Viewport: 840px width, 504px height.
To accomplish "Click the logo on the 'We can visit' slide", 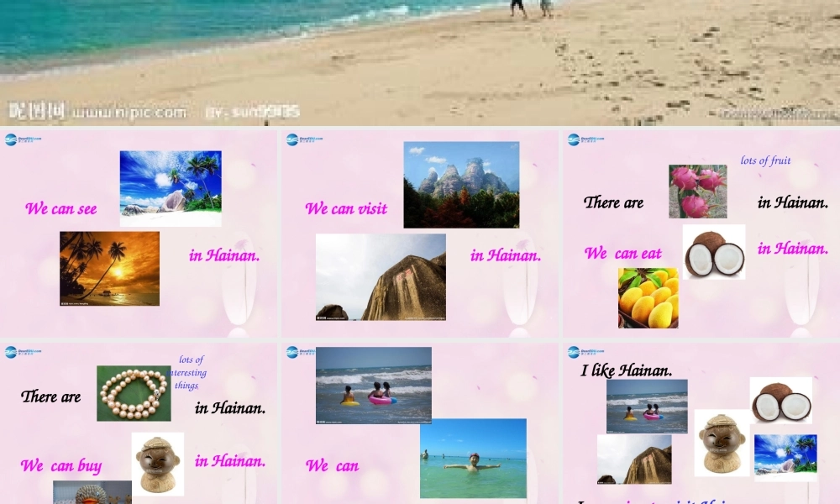I will point(304,139).
